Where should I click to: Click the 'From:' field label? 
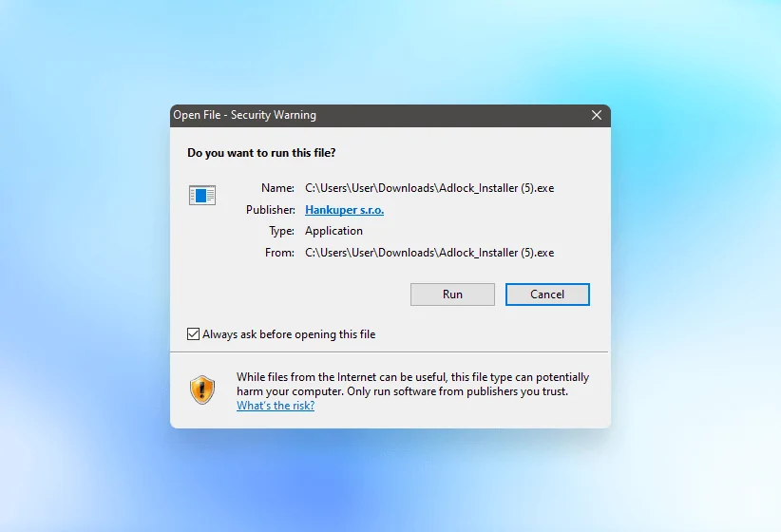coord(280,253)
